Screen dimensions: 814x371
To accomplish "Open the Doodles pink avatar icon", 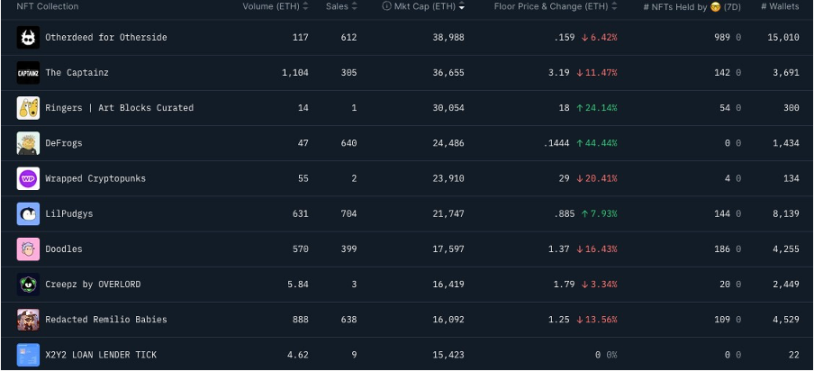I will pyautogui.click(x=28, y=249).
